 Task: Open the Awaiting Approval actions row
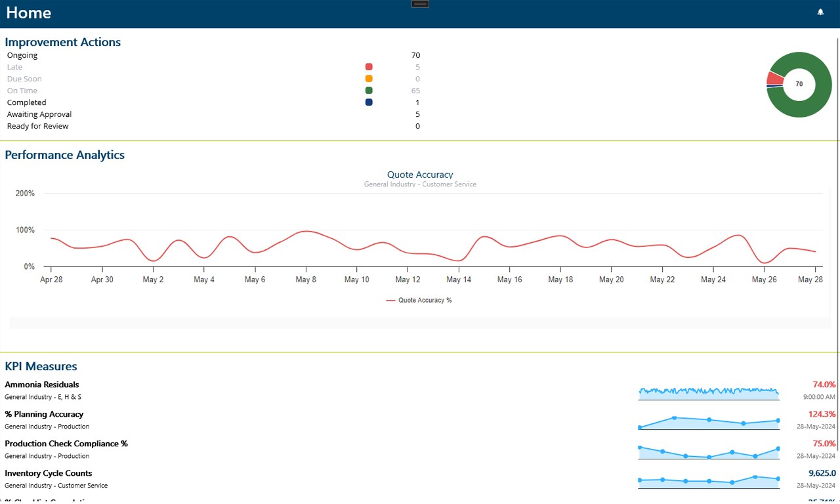click(x=213, y=114)
